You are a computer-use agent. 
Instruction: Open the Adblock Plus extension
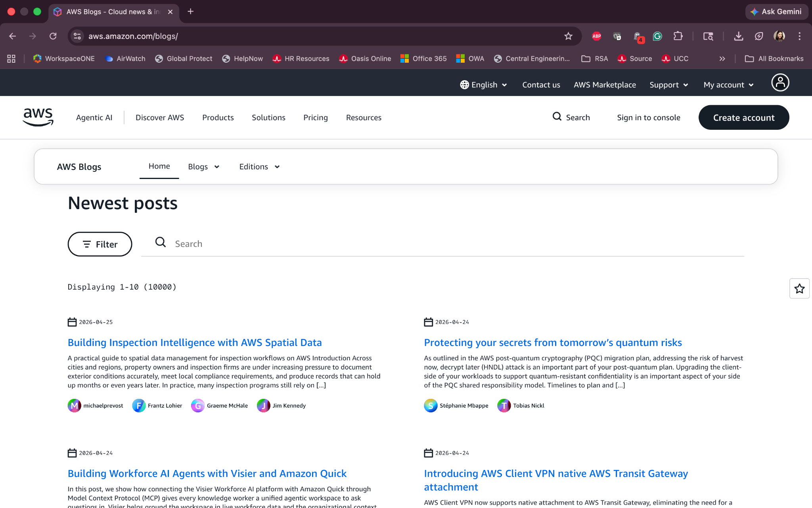point(596,36)
